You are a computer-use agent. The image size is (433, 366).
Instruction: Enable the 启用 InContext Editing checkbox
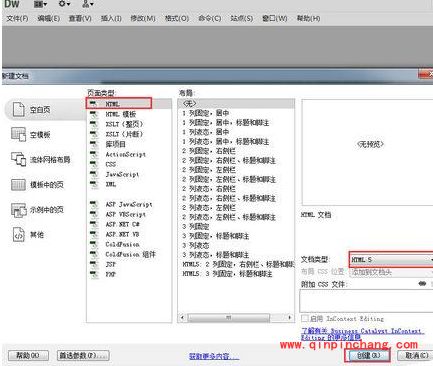point(305,318)
